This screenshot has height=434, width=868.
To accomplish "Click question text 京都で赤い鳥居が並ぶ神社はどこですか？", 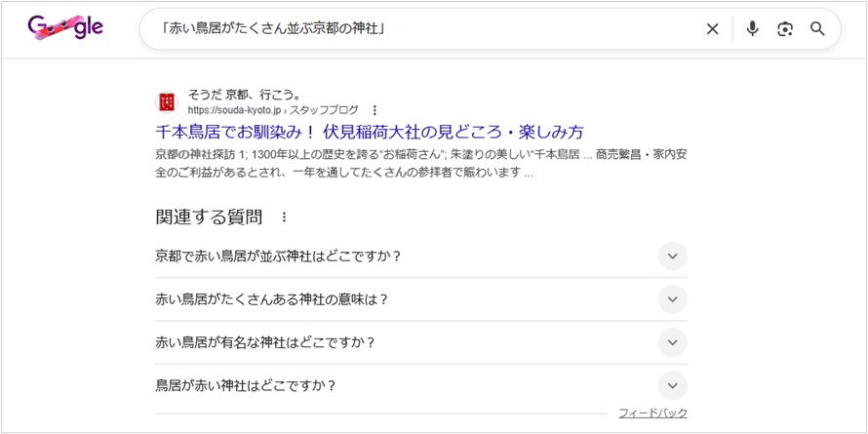I will [x=278, y=256].
